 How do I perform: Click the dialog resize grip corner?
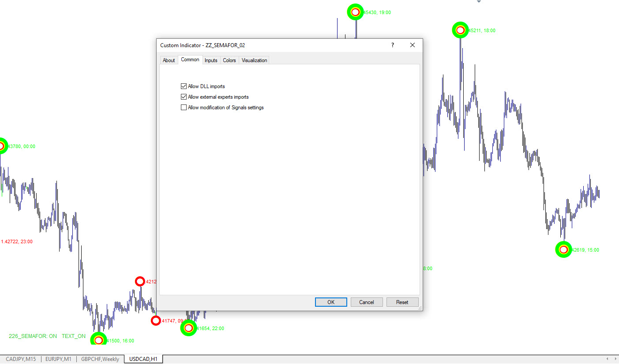420,308
